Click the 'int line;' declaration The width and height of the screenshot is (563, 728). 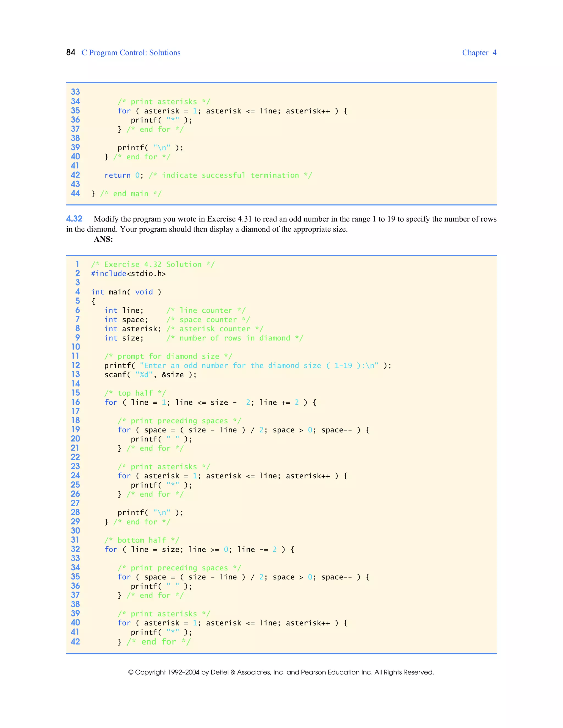coord(124,310)
